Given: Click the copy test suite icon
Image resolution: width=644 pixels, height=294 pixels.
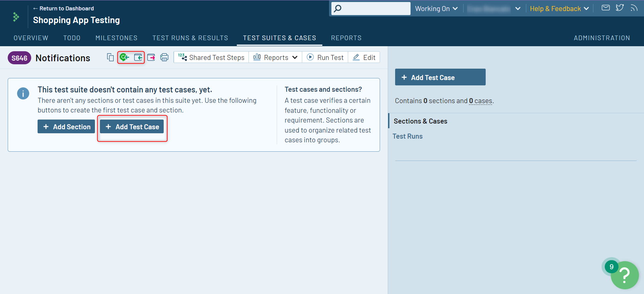Looking at the screenshot, I should [110, 57].
